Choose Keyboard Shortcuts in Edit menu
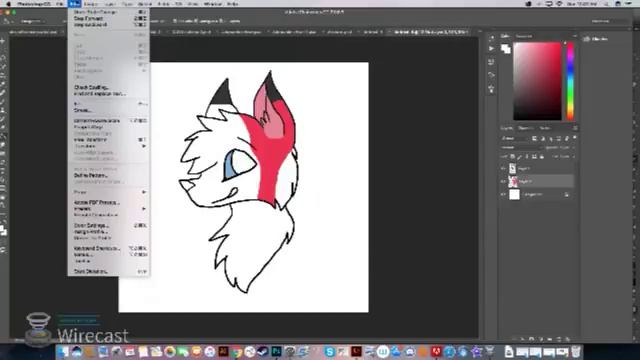Image resolution: width=640 pixels, height=360 pixels. pos(109,248)
